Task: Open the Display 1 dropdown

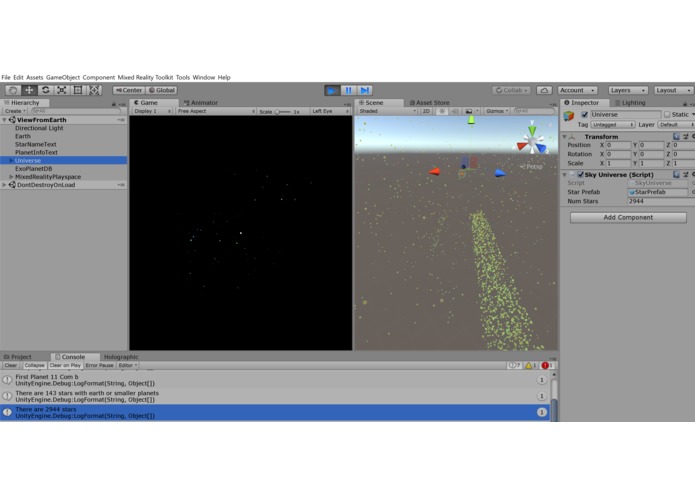Action: [152, 111]
